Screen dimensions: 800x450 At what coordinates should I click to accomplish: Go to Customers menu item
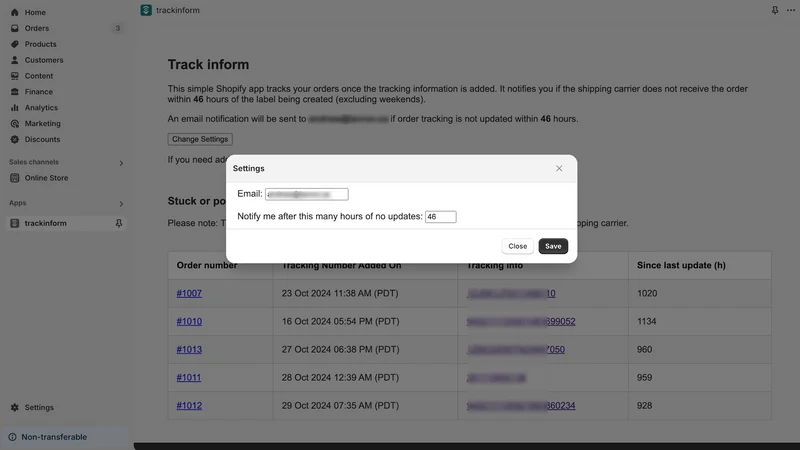point(44,60)
